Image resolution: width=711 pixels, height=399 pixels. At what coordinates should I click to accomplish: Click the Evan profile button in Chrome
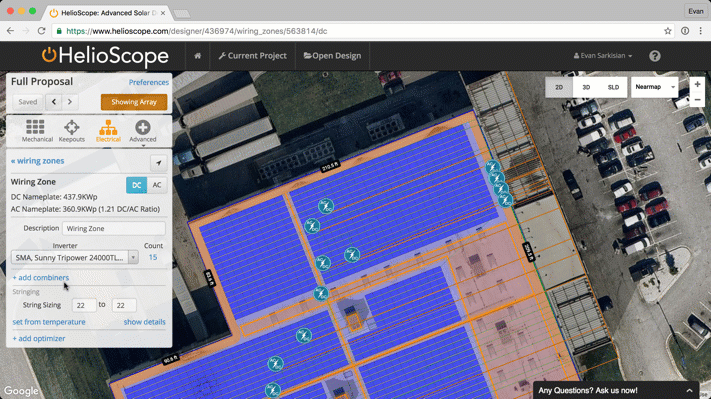696,11
